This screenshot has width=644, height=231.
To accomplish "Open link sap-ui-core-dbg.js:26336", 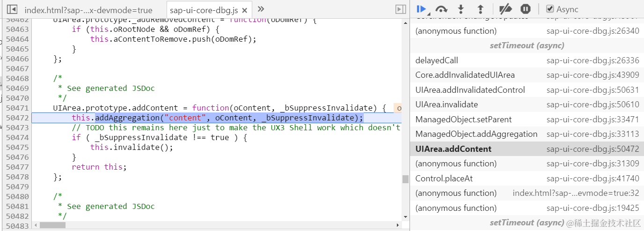I will (593, 60).
